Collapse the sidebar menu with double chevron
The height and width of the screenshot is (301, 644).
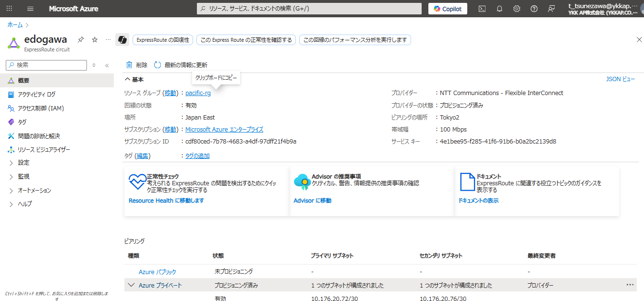click(107, 65)
